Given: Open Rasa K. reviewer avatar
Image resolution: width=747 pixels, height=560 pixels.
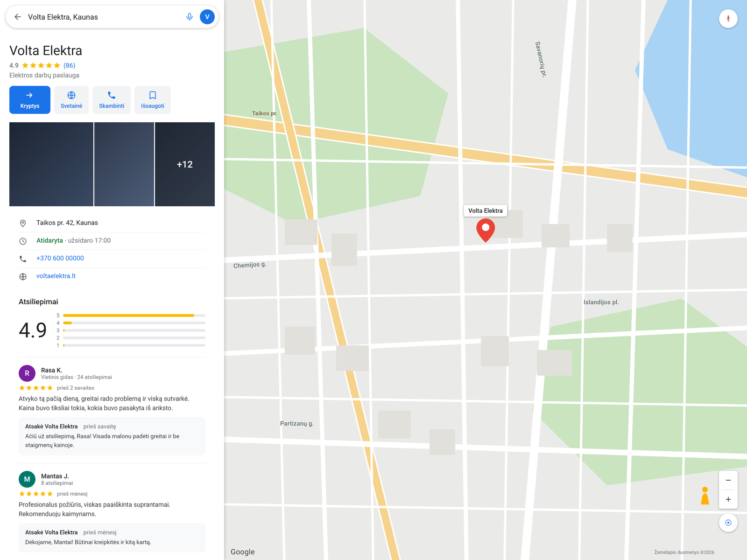Looking at the screenshot, I should click(27, 373).
